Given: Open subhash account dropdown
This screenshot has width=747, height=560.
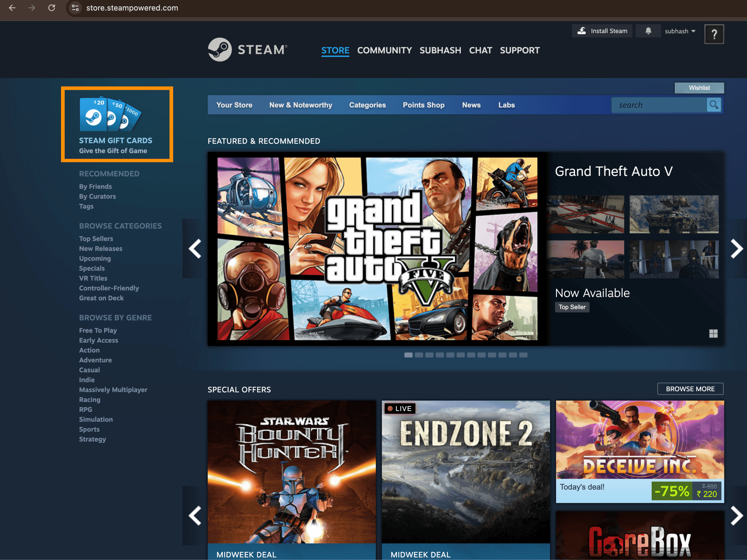Looking at the screenshot, I should pos(680,31).
